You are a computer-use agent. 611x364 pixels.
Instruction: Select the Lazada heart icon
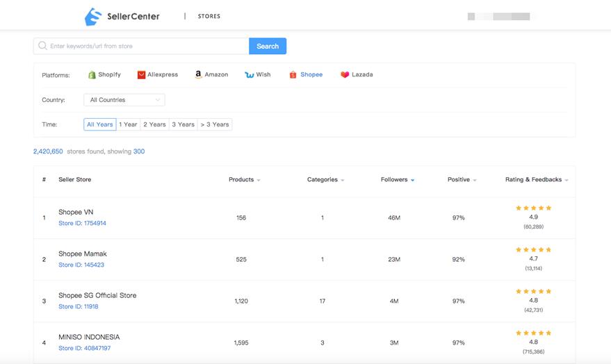pyautogui.click(x=345, y=74)
